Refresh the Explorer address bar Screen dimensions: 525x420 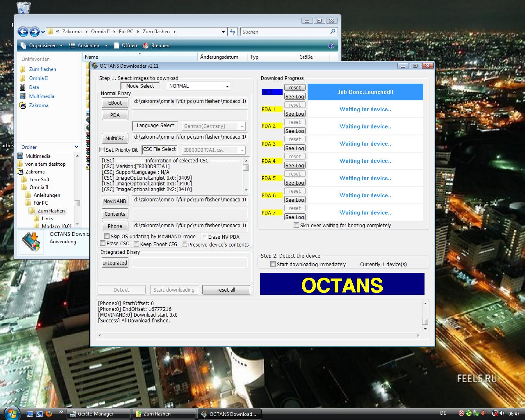[233, 32]
